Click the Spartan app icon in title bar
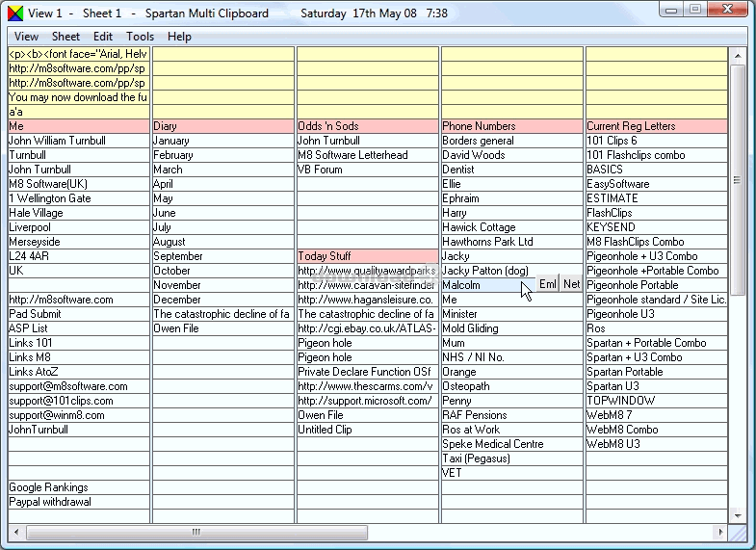The width and height of the screenshot is (756, 550). click(x=14, y=13)
